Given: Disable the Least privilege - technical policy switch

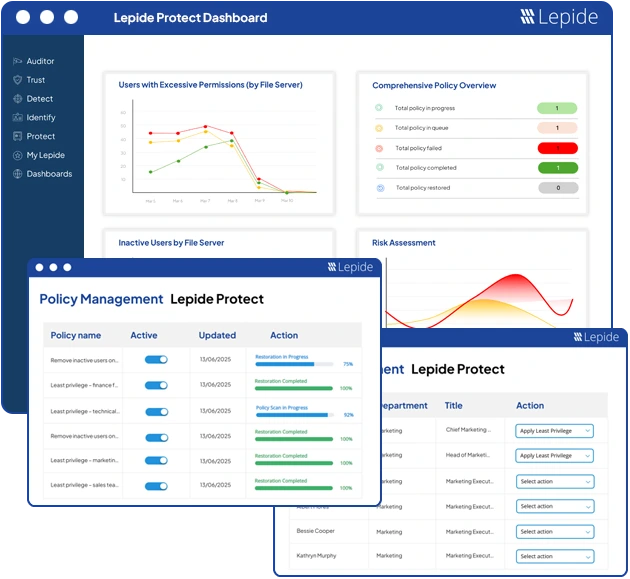Looking at the screenshot, I should click(x=157, y=412).
